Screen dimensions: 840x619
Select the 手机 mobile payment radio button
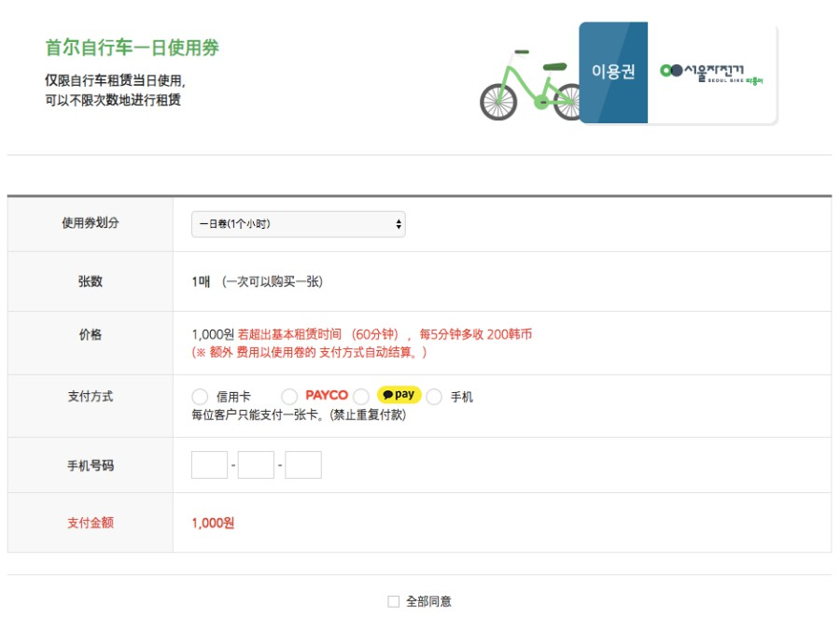434,397
